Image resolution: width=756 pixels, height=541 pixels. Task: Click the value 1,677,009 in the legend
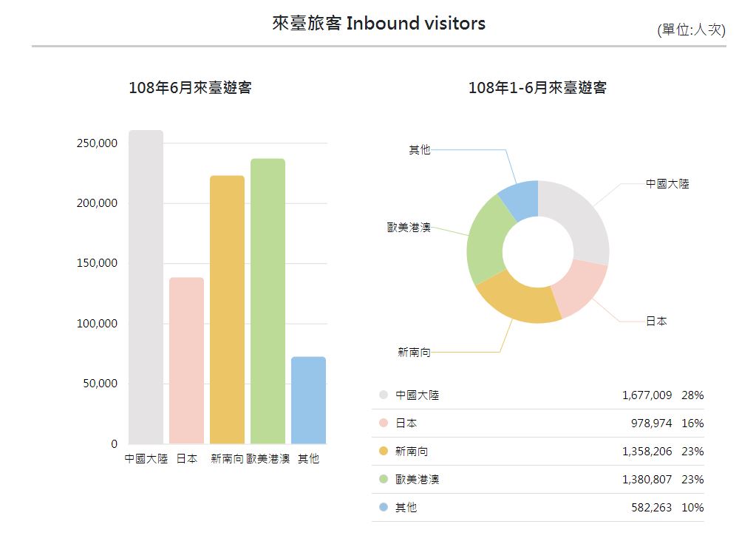[x=647, y=395]
